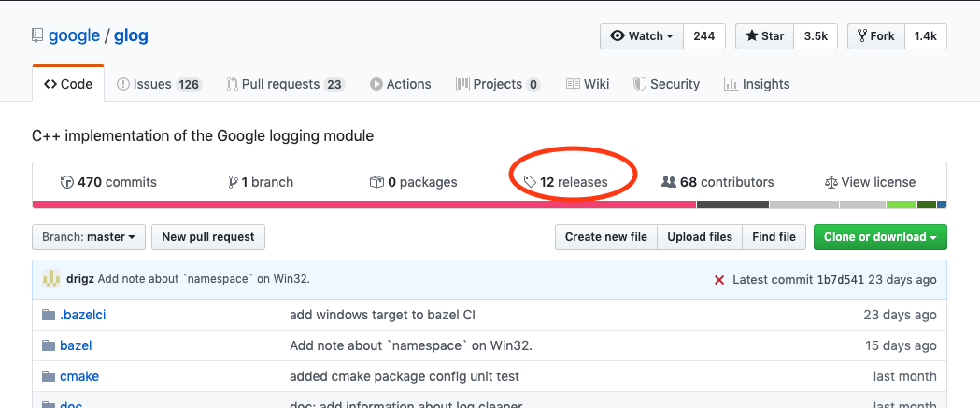Click the releases tag icon

click(530, 182)
